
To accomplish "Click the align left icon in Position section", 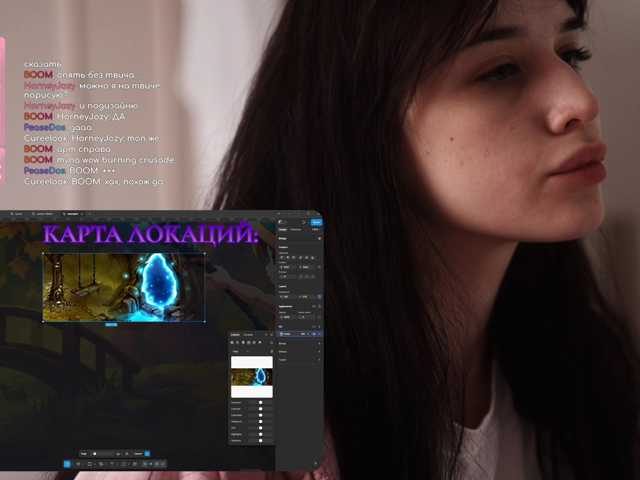I will coord(282,258).
